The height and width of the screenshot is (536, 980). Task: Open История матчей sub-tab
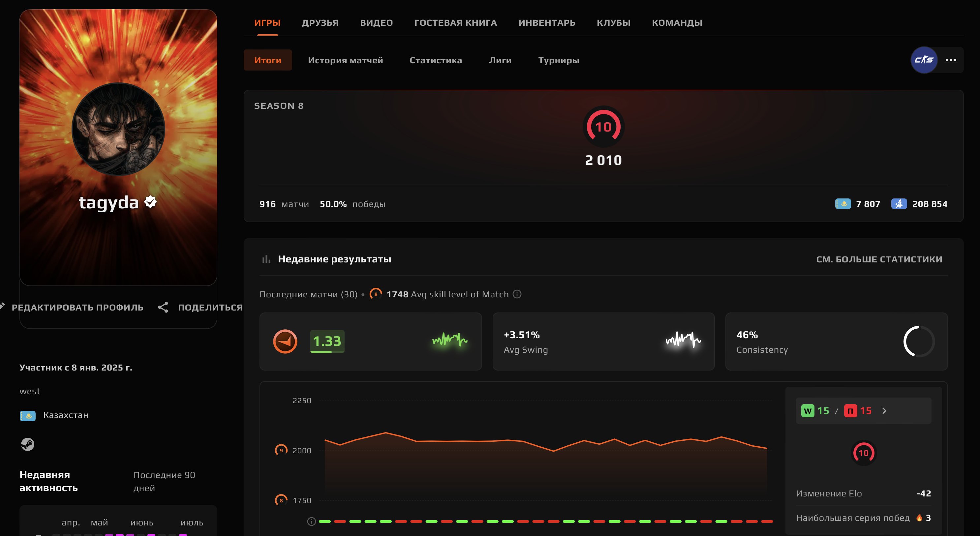click(x=345, y=60)
